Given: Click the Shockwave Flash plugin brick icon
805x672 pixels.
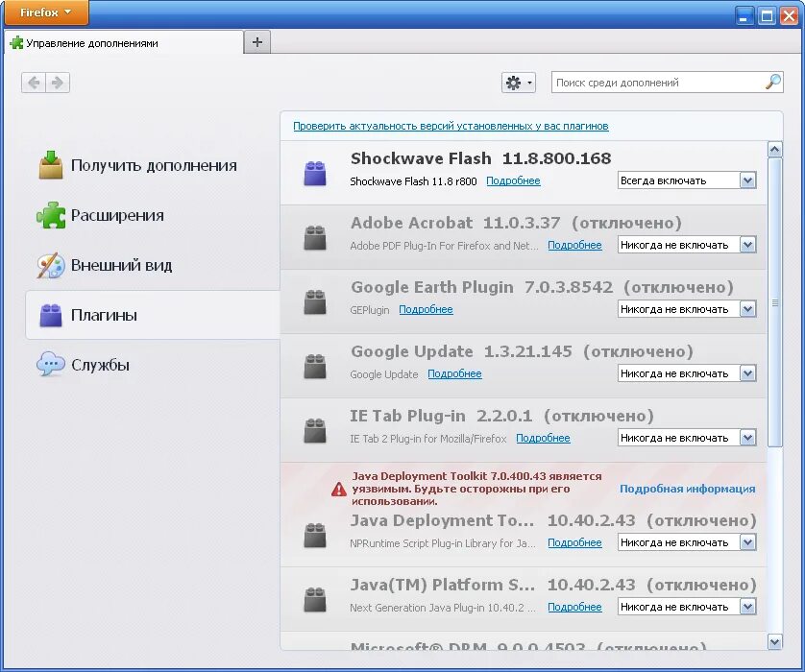Looking at the screenshot, I should pos(315,173).
